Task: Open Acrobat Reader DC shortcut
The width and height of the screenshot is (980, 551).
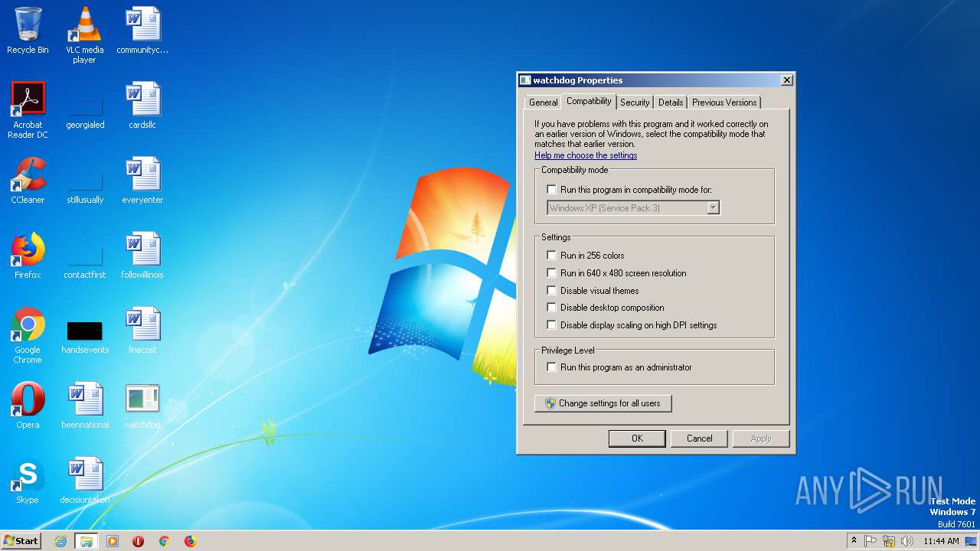Action: click(x=28, y=110)
